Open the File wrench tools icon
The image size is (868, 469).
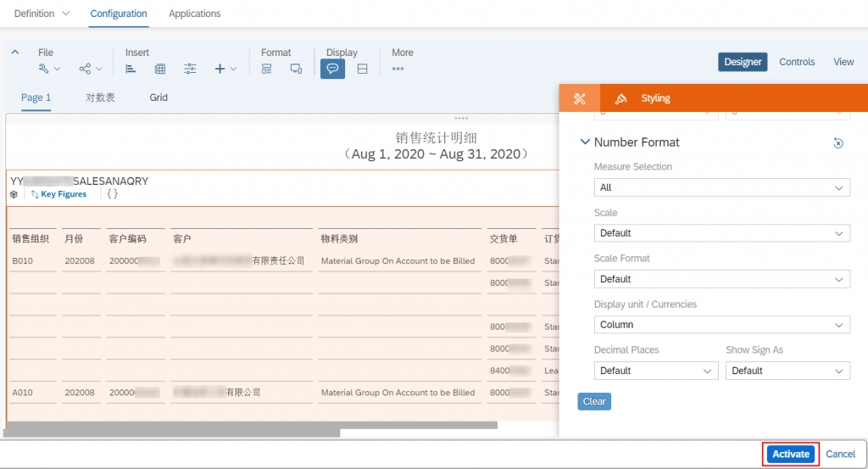click(44, 69)
